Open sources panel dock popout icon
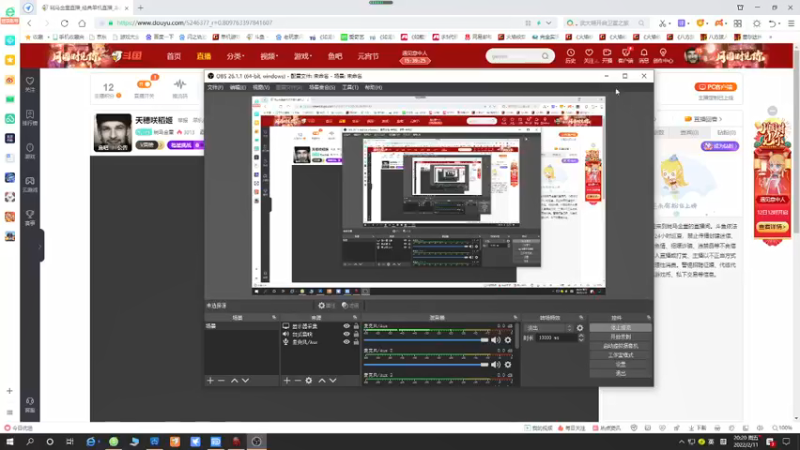 click(x=355, y=318)
